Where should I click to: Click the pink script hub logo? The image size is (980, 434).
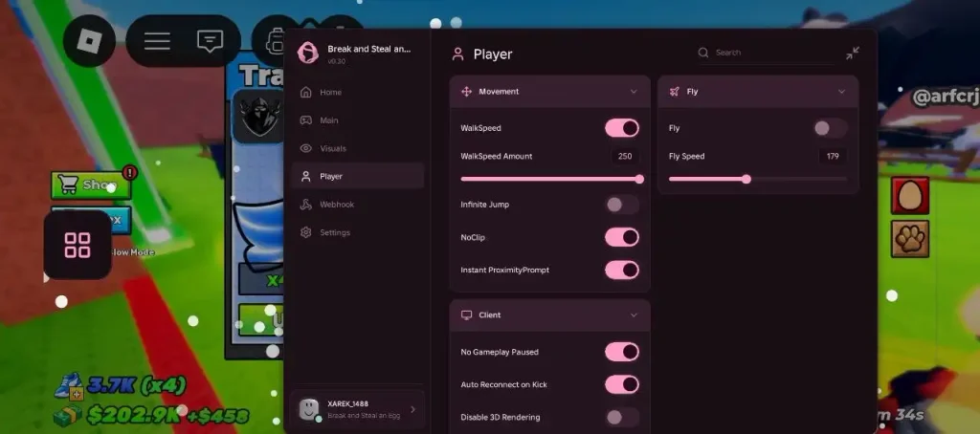[307, 54]
